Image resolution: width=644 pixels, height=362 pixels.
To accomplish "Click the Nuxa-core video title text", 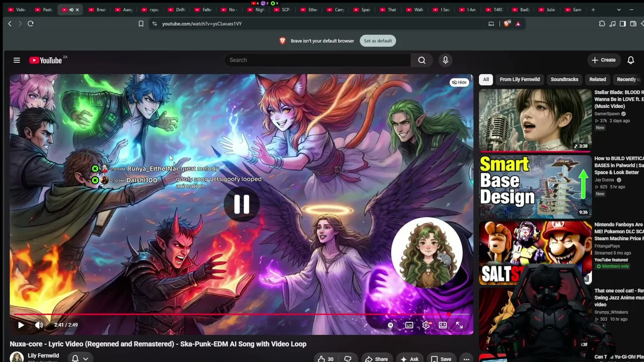I will 158,344.
